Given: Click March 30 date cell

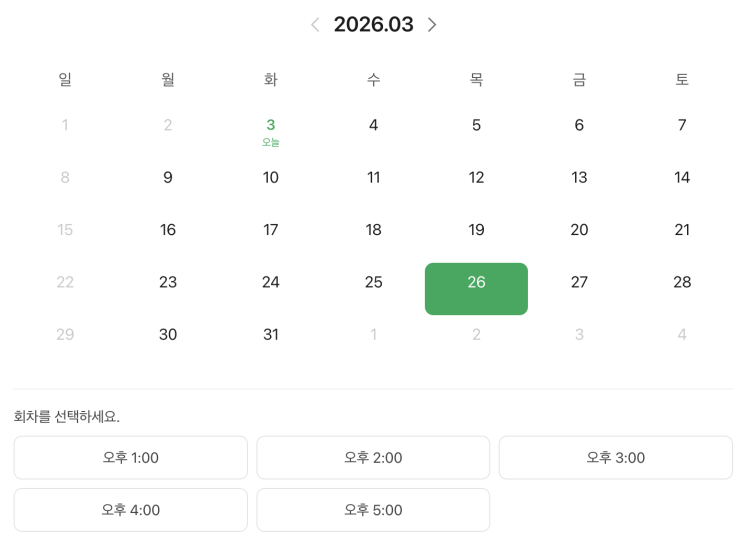Looking at the screenshot, I should click(x=168, y=335).
